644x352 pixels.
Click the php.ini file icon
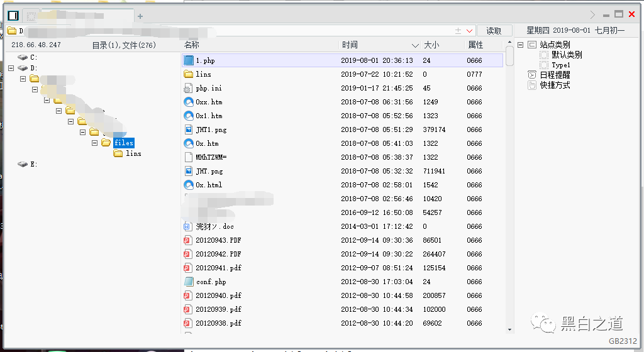[x=188, y=88]
